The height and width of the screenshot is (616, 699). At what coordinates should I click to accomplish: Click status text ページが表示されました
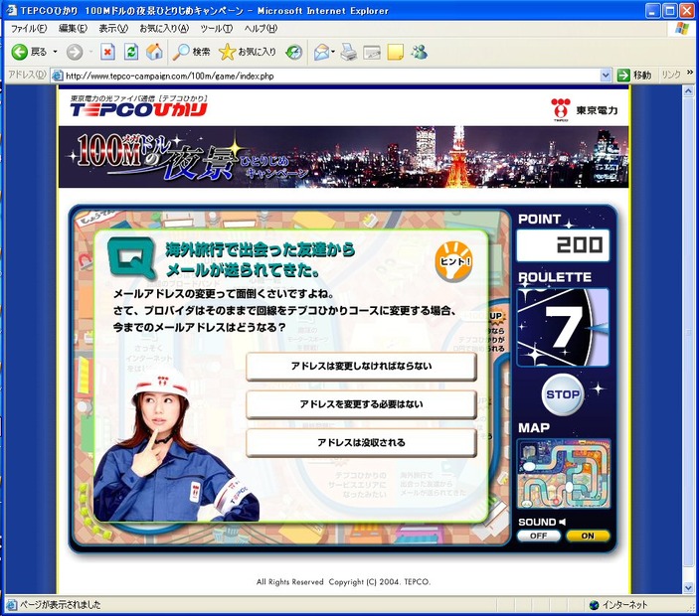click(61, 605)
